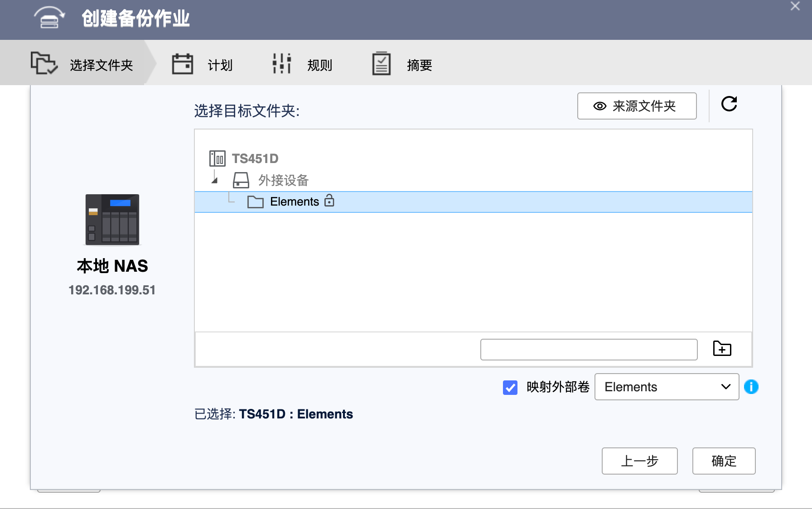Viewport: 812px width, 509px height.
Task: Click the new folder name input field
Action: 588,349
